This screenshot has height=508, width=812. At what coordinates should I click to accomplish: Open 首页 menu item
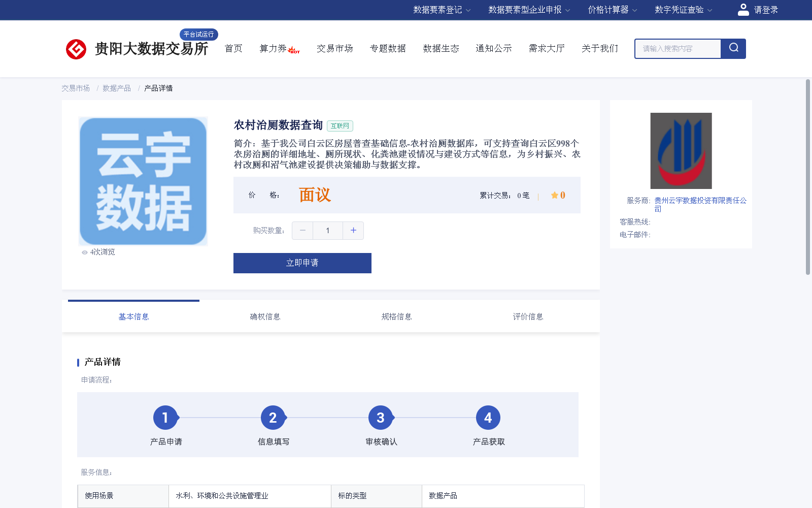[x=233, y=48]
